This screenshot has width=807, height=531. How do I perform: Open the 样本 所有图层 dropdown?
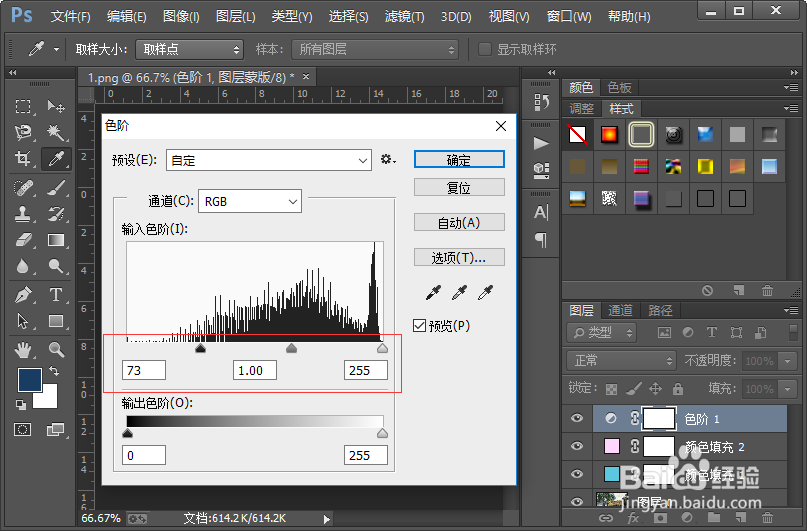point(375,49)
